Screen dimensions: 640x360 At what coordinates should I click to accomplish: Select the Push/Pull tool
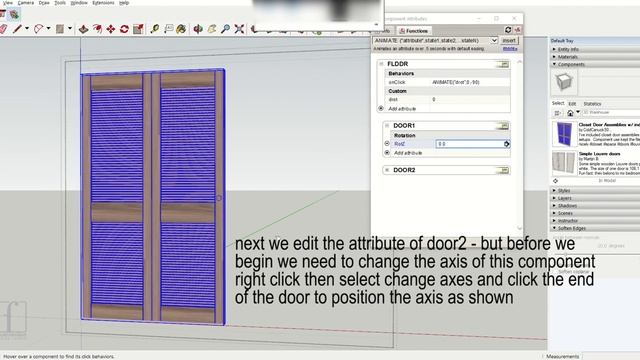83,29
